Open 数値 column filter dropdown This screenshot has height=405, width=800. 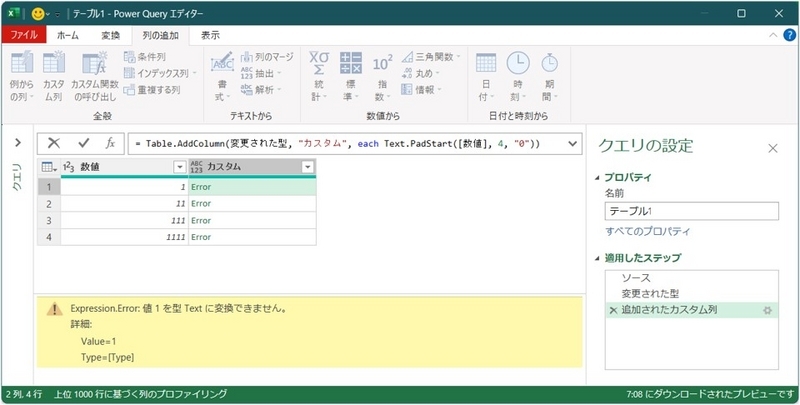(180, 167)
